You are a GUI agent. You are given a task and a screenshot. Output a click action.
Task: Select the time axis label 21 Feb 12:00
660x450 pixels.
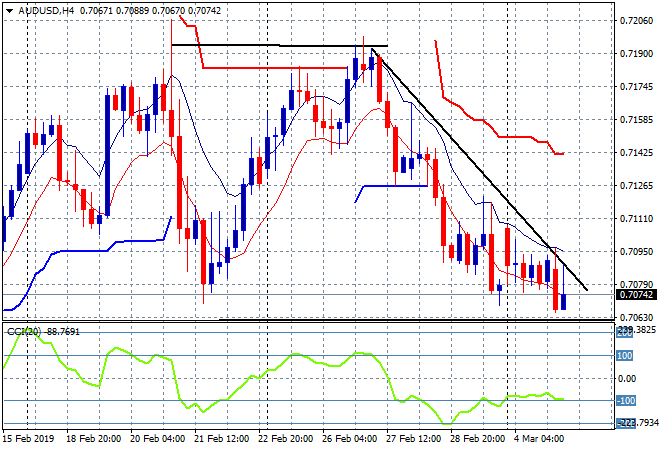(221, 439)
